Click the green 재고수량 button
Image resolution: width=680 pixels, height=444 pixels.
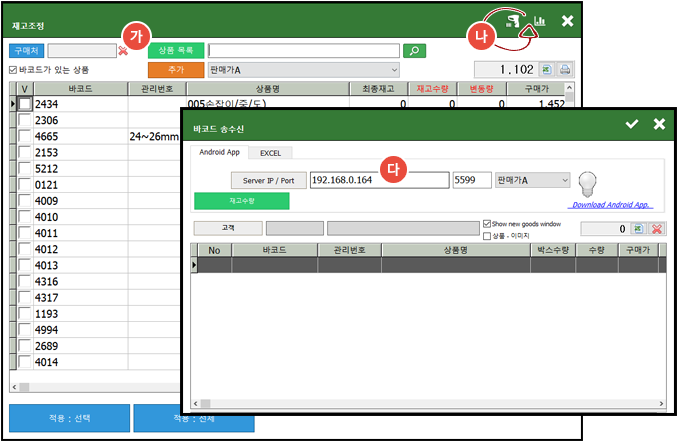click(242, 201)
